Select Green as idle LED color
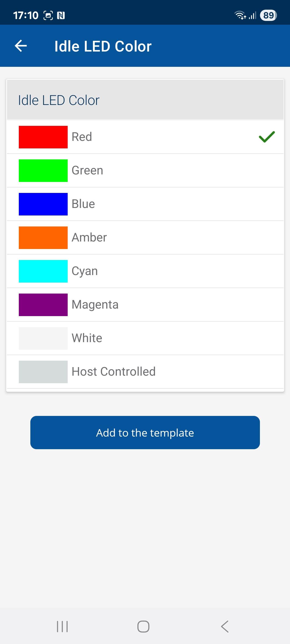Image resolution: width=290 pixels, height=644 pixels. [x=145, y=170]
